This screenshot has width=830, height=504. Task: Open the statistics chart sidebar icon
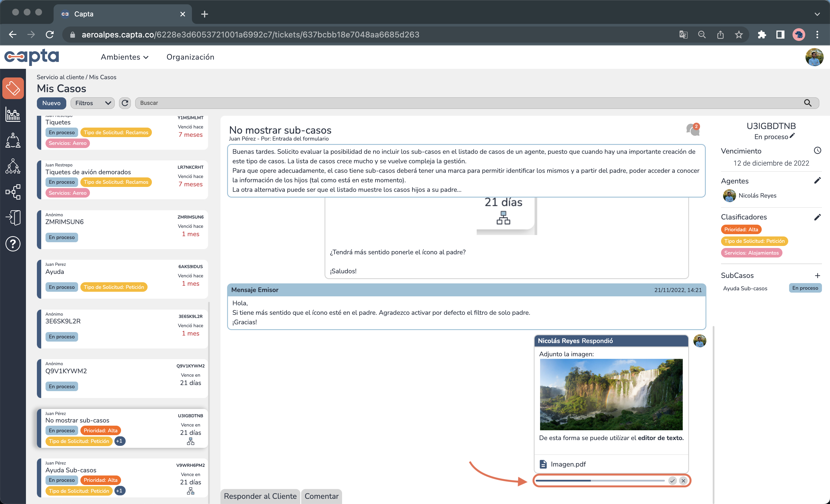tap(13, 114)
